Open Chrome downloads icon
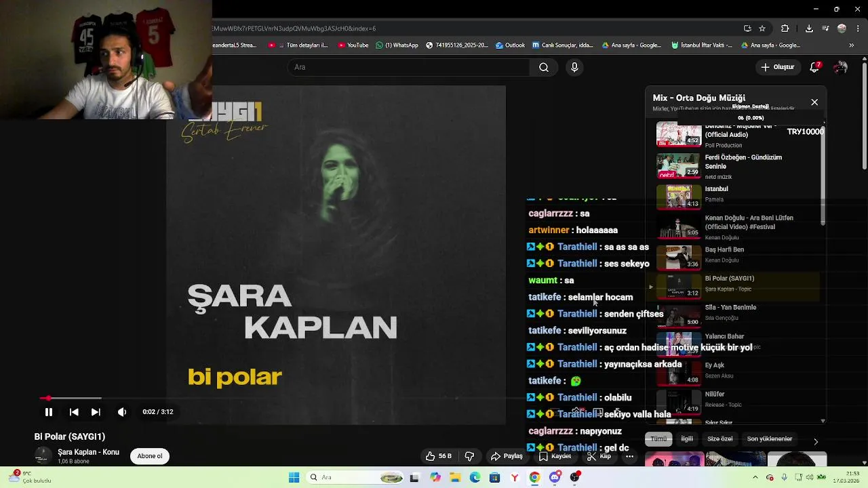Image resolution: width=868 pixels, height=488 pixels. [x=809, y=28]
